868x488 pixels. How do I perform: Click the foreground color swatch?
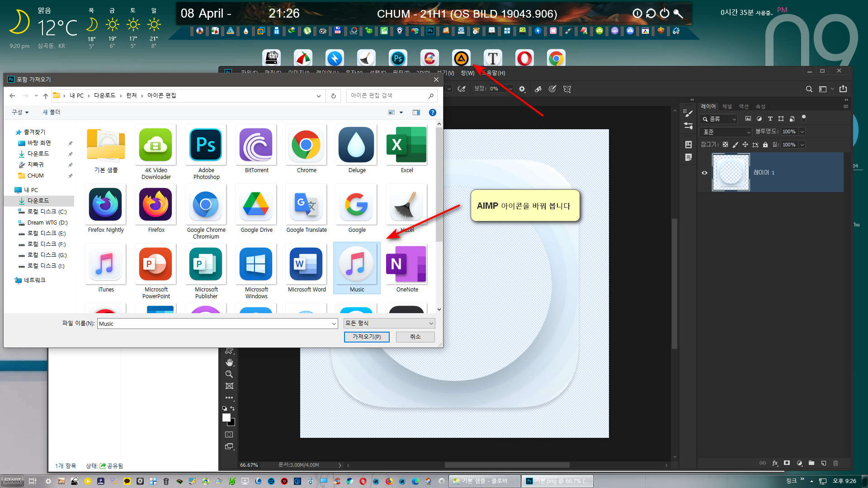226,418
